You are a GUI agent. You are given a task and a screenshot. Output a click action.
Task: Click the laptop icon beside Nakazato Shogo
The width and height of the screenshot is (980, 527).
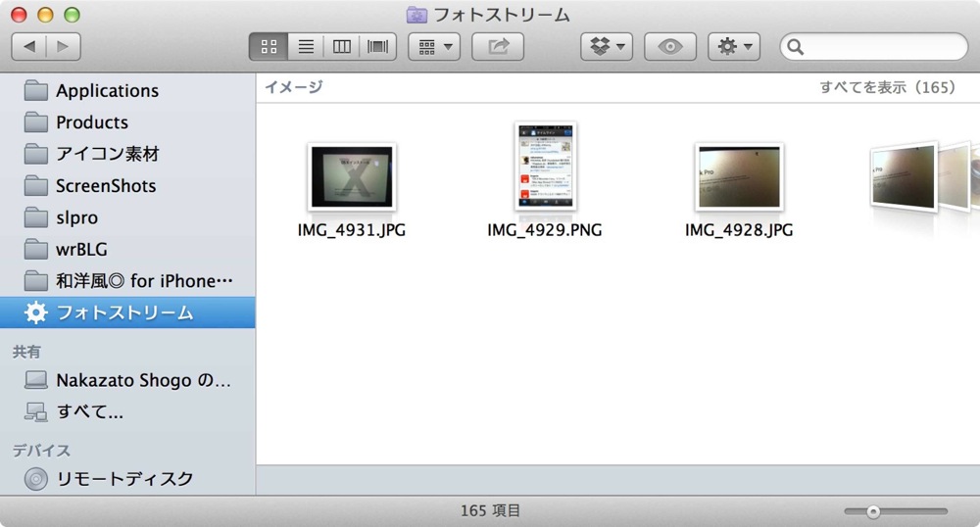[x=35, y=380]
